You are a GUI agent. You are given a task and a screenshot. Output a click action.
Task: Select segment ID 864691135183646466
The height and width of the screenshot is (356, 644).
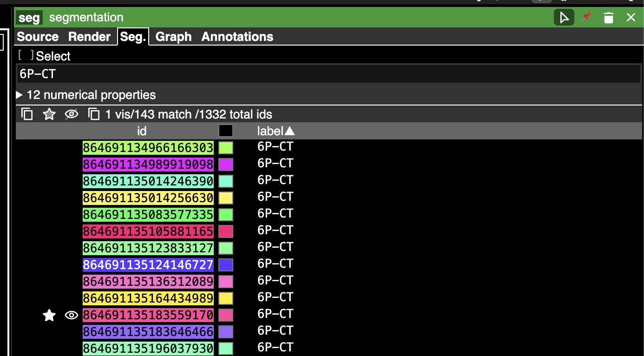click(148, 332)
